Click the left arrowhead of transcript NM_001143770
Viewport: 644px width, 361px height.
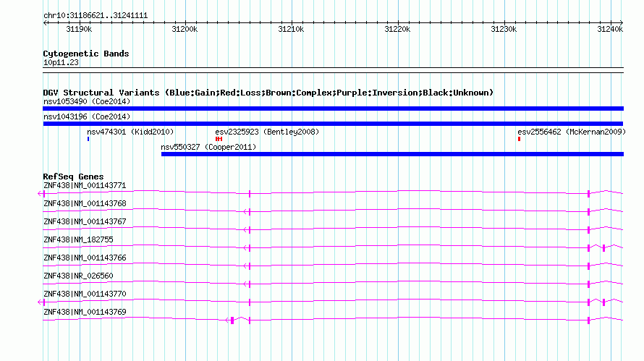(x=41, y=302)
